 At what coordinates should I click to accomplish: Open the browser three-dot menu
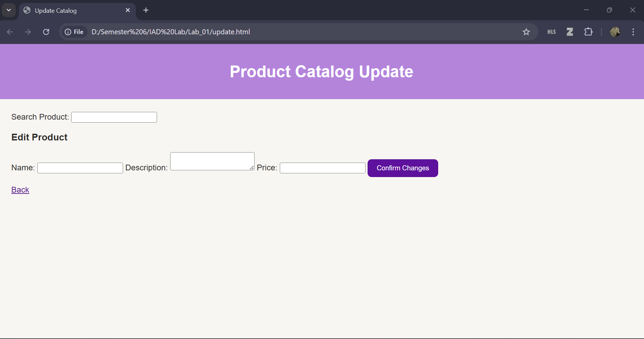[x=633, y=32]
